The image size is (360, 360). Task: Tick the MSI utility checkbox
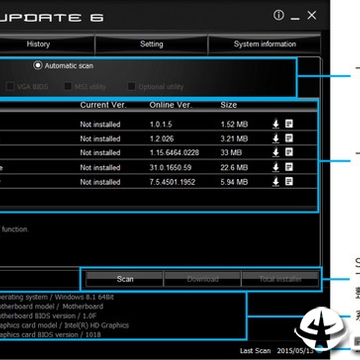[68, 87]
